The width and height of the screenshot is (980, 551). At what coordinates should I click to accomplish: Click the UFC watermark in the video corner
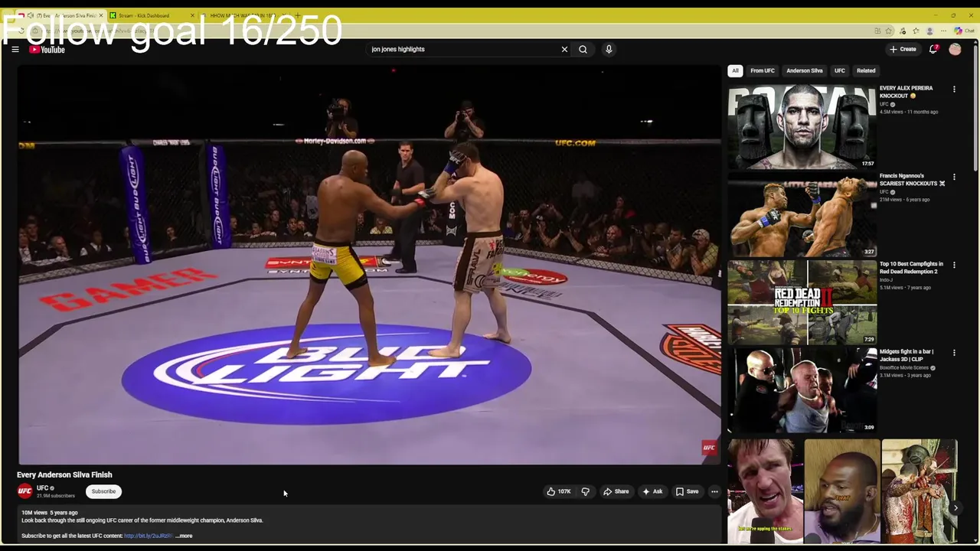pos(709,448)
